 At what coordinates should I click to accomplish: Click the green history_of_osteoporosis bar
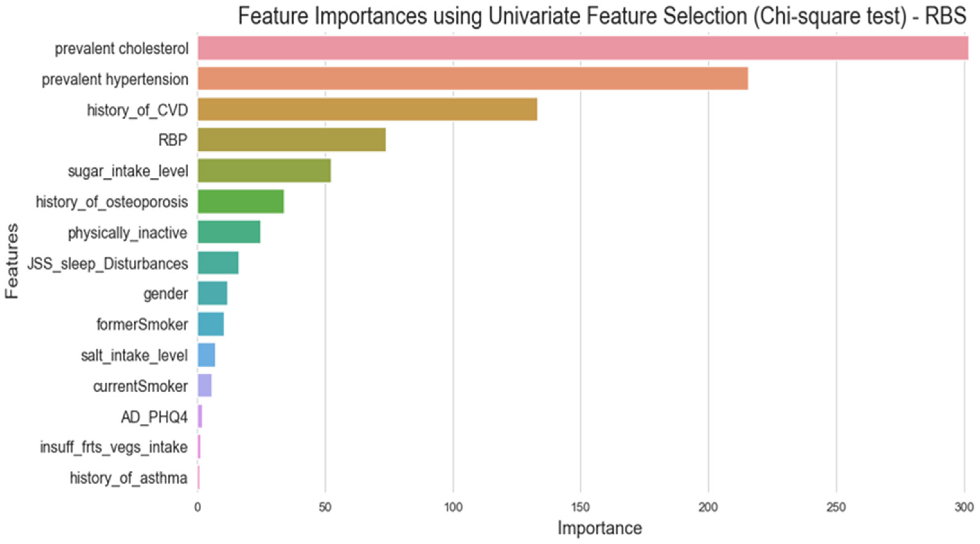tap(240, 201)
